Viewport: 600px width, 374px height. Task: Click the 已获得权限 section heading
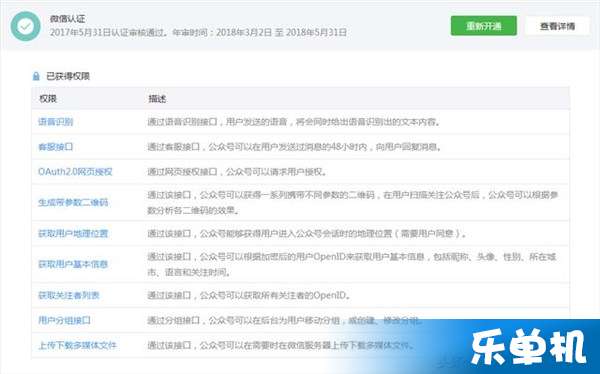point(68,76)
